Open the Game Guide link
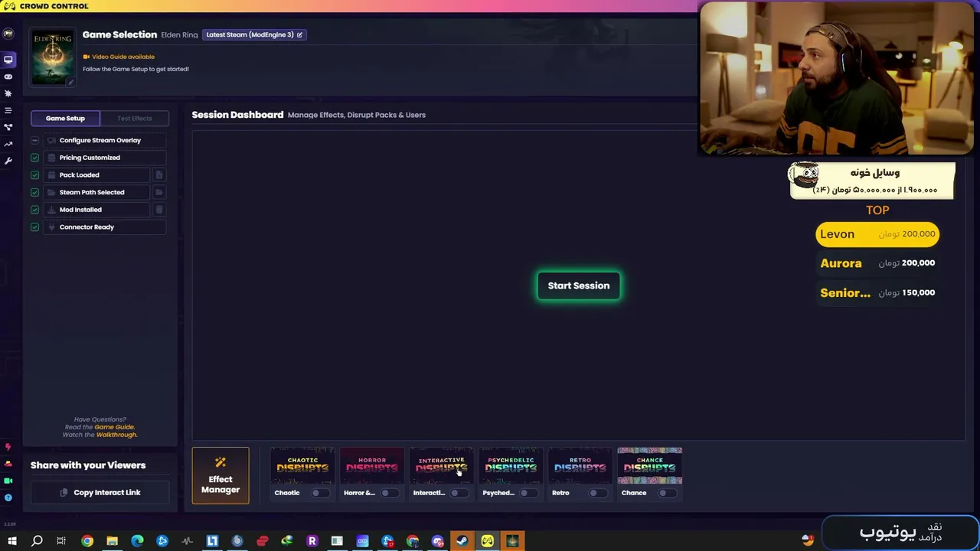The width and height of the screenshot is (980, 551). 114,427
